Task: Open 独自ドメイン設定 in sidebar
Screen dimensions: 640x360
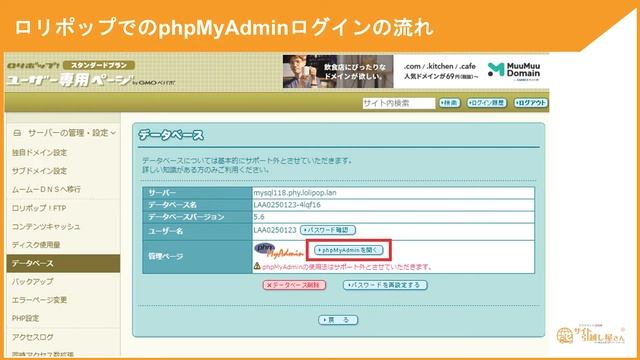Action: coord(39,153)
